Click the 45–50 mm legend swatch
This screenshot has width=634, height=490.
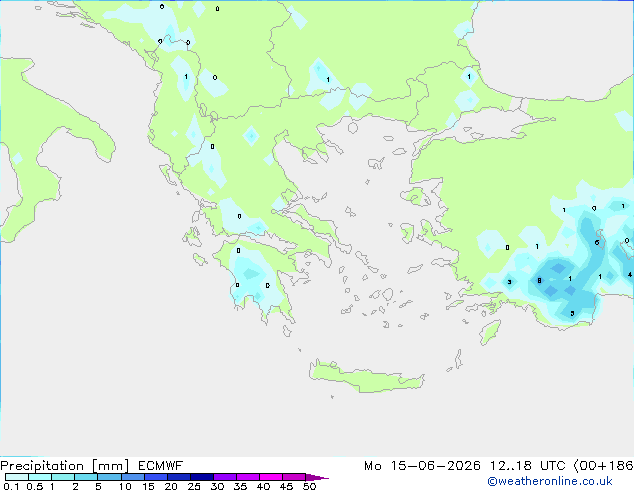pos(294,477)
